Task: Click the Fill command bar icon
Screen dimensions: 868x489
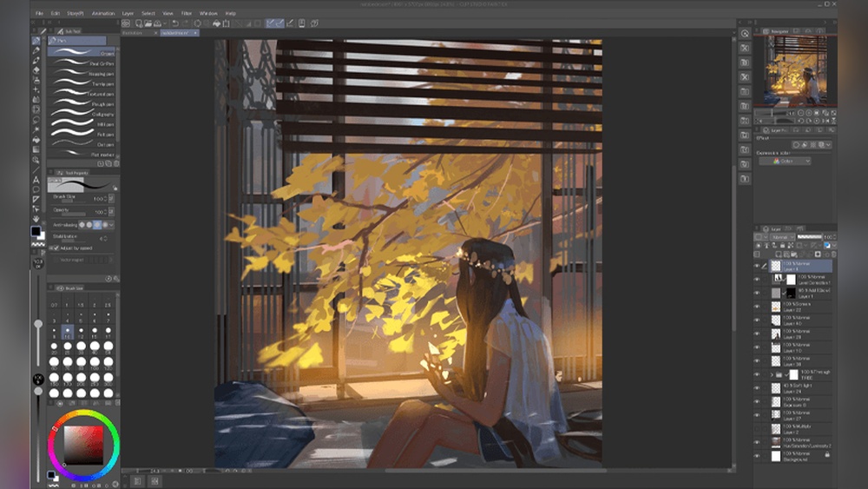Action: click(x=216, y=23)
